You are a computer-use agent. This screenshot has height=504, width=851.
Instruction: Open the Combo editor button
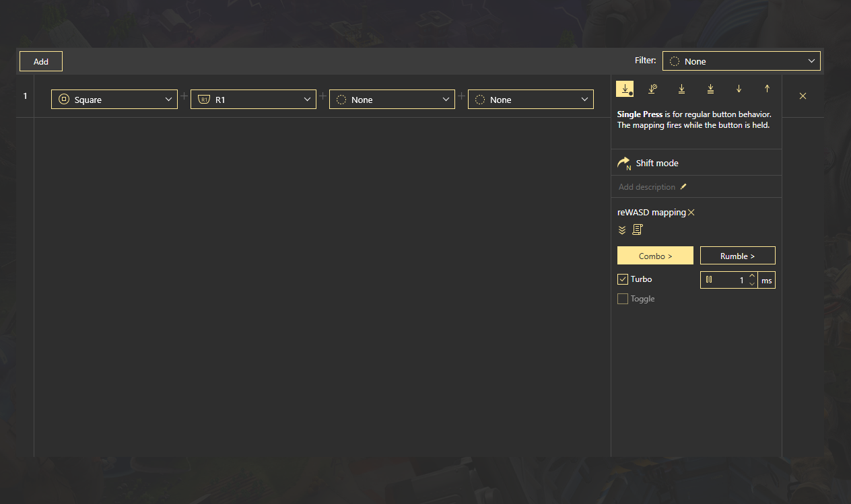655,256
